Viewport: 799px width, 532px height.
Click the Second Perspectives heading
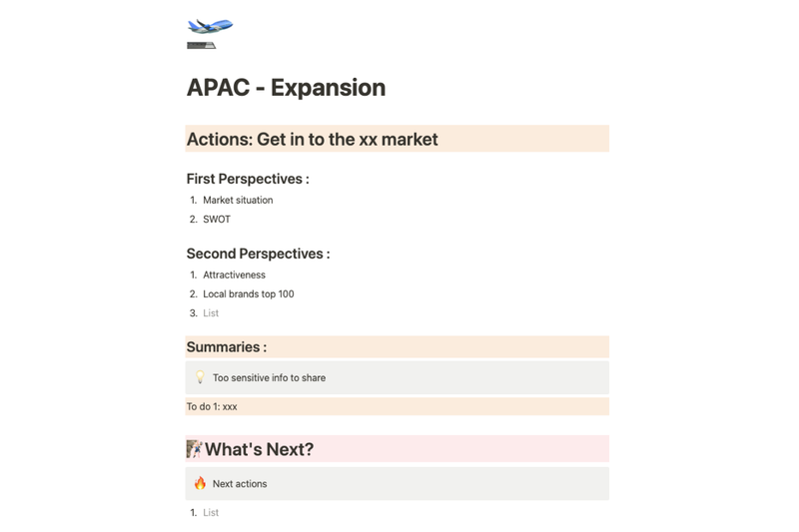click(258, 254)
